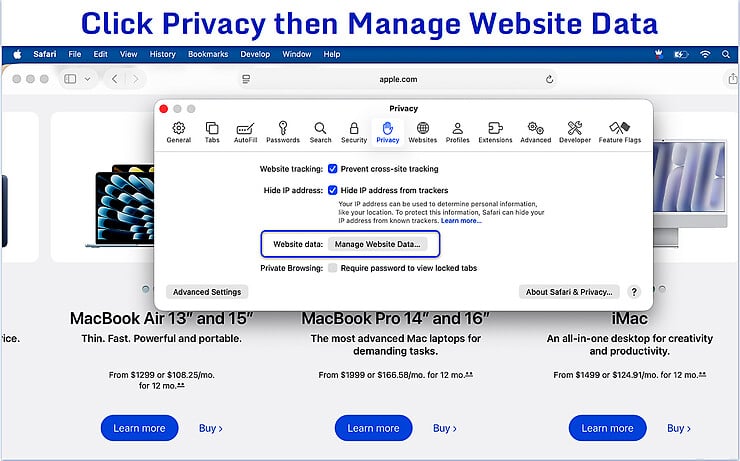Toggle Hide IP address from trackers checkbox

(333, 190)
